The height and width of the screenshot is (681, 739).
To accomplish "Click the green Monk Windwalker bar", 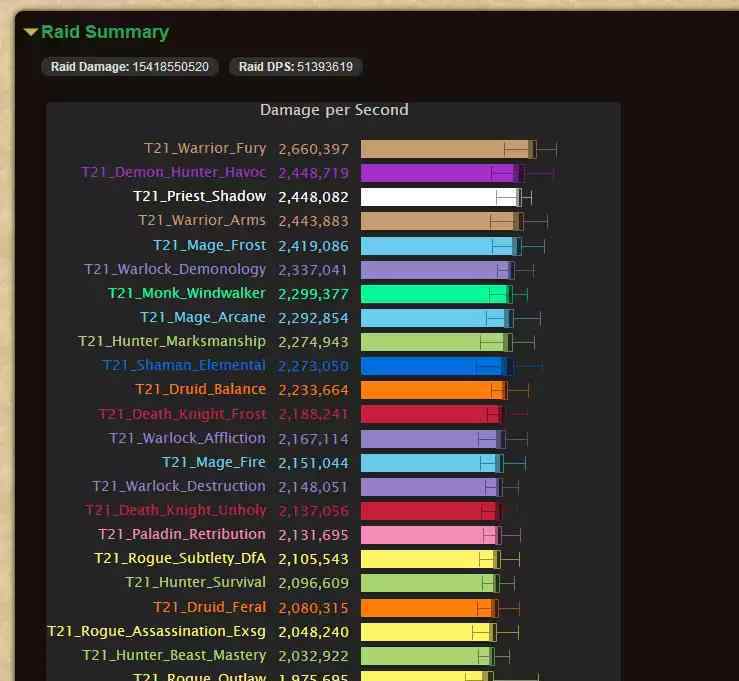I will pos(437,295).
